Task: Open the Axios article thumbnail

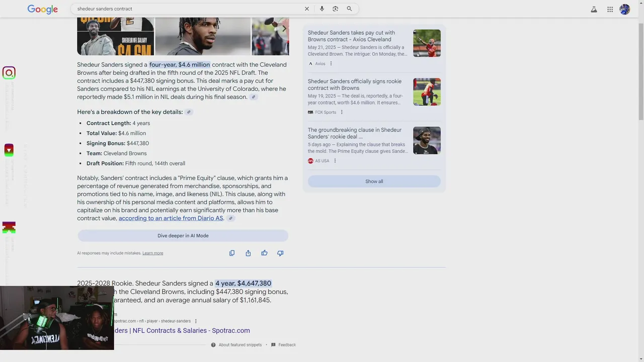Action: click(427, 43)
